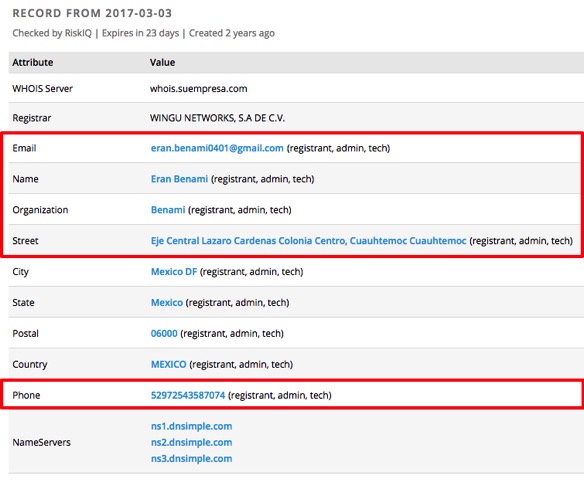Select the Benami organization link

(168, 210)
